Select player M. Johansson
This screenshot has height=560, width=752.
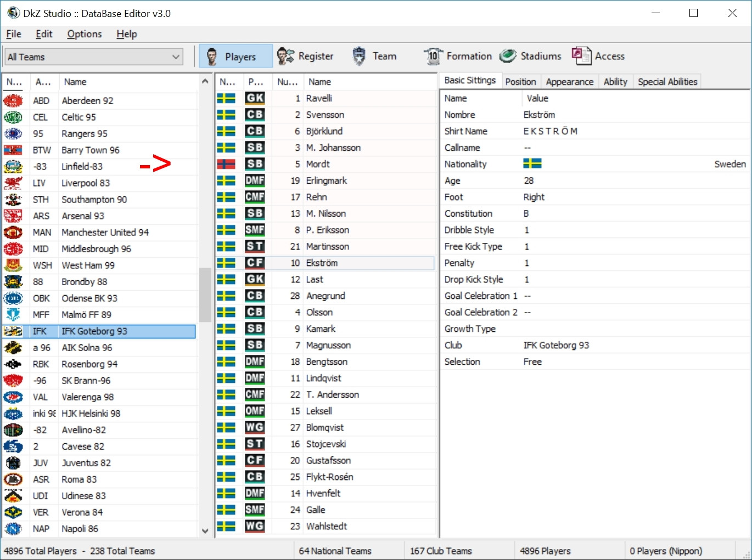325,148
